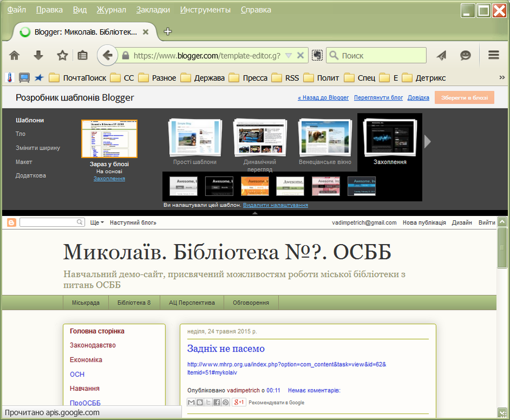Select Тло in the designer sidebar
This screenshot has height=420, width=510.
pyautogui.click(x=21, y=133)
